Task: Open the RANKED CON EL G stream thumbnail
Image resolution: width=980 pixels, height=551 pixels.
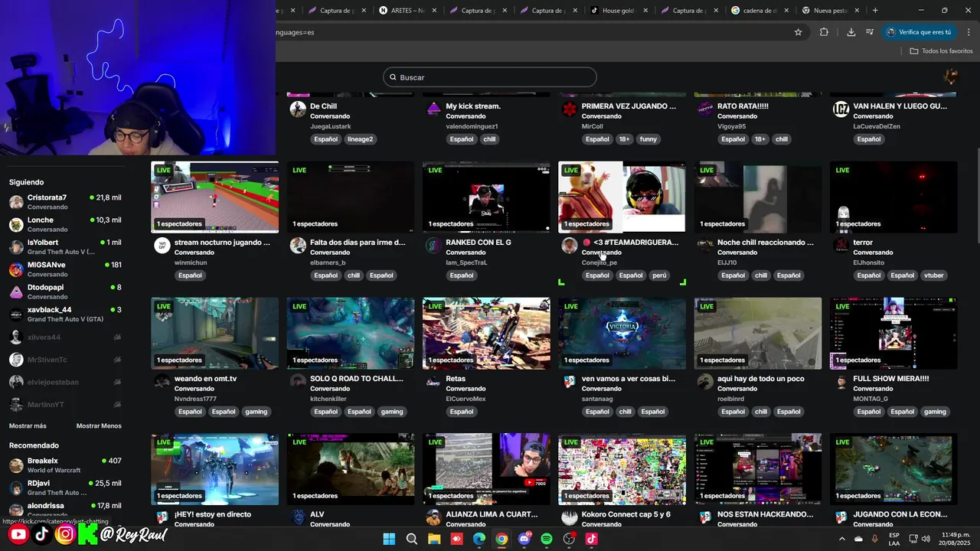Action: [x=486, y=197]
